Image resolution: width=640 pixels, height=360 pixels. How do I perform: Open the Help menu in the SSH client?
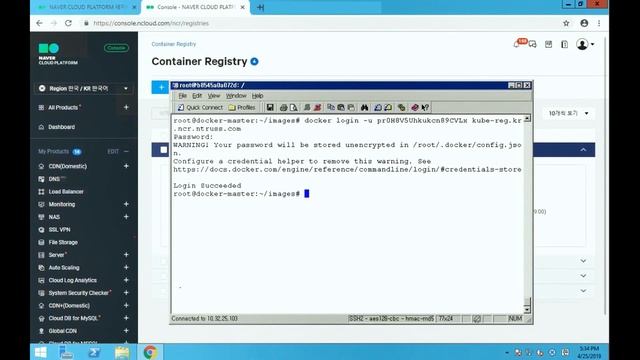(257, 96)
